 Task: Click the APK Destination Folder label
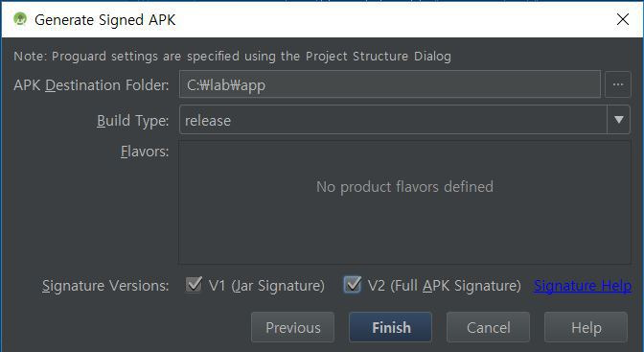click(91, 85)
